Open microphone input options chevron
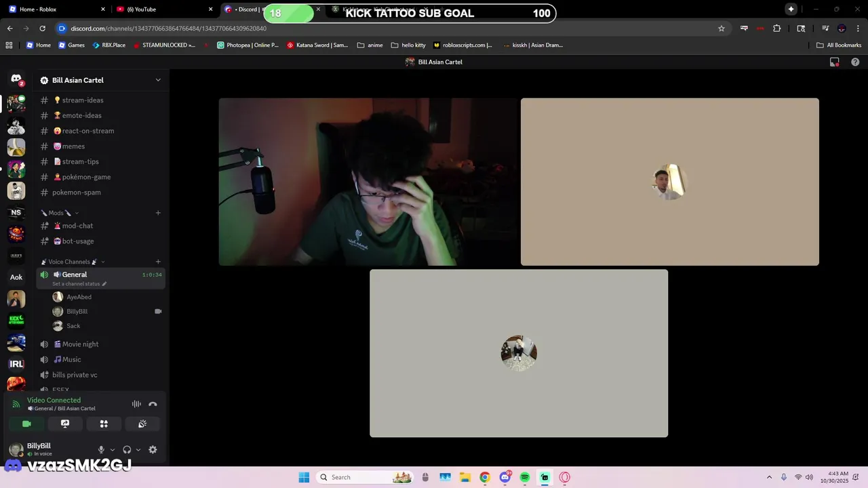The image size is (868, 488). (113, 449)
